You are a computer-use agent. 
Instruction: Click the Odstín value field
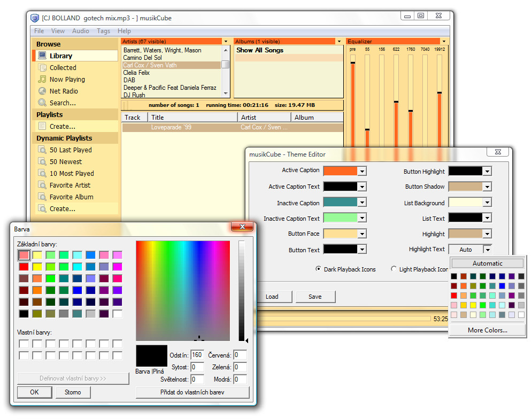click(197, 355)
